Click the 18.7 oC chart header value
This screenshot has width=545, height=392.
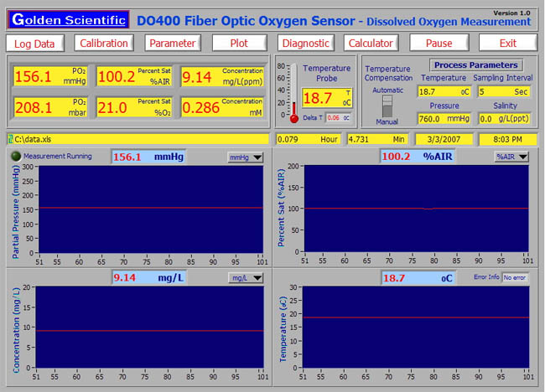point(418,278)
